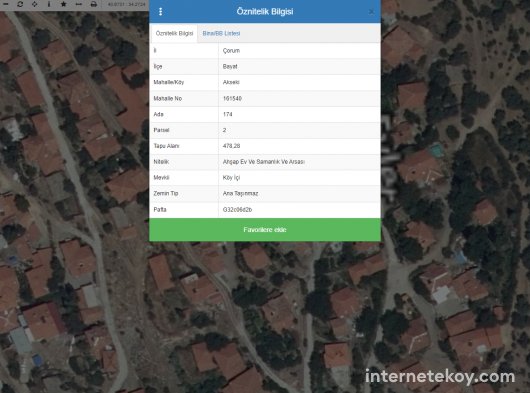Screen dimensions: 530x393
Task: Click the Çorum value in the İl row
Action: tap(232, 51)
